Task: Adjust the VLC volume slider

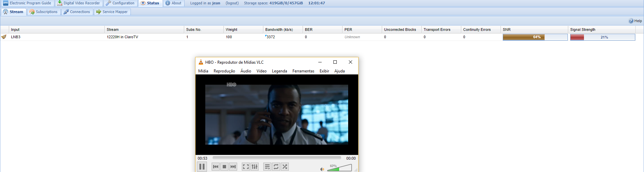Action: [339, 168]
